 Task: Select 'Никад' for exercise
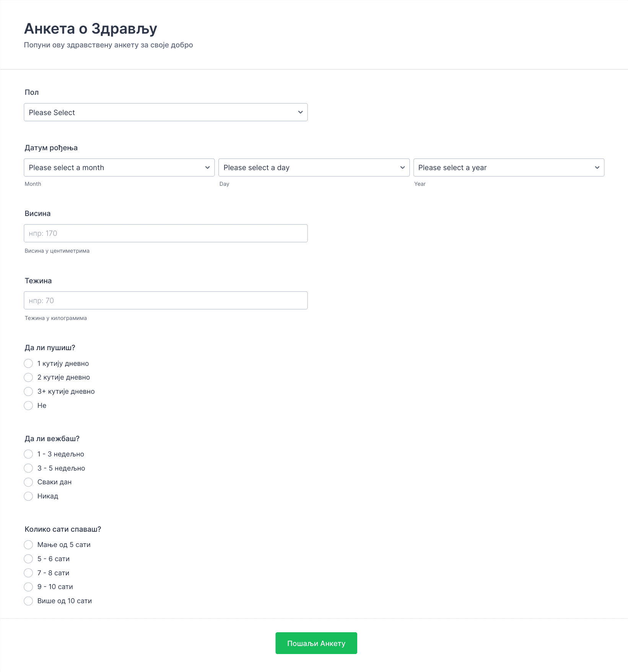(x=28, y=496)
